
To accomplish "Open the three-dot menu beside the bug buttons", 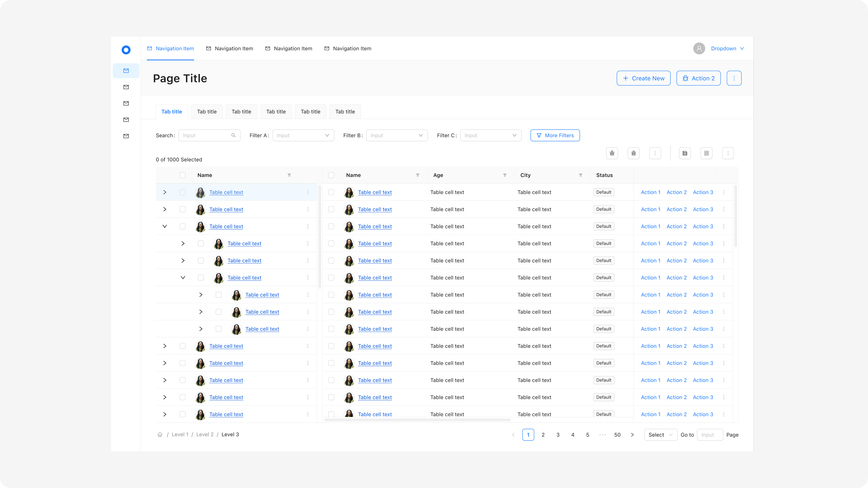I will click(655, 153).
